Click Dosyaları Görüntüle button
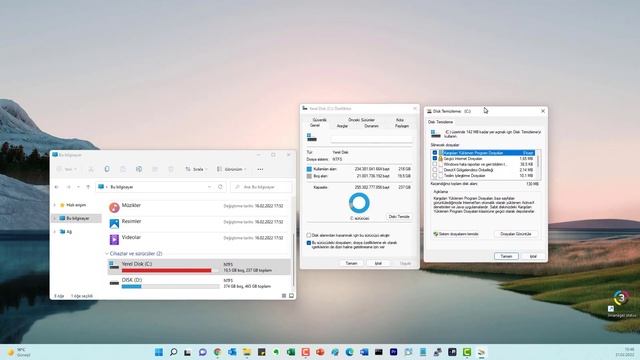This screenshot has width=640, height=360. 516,234
